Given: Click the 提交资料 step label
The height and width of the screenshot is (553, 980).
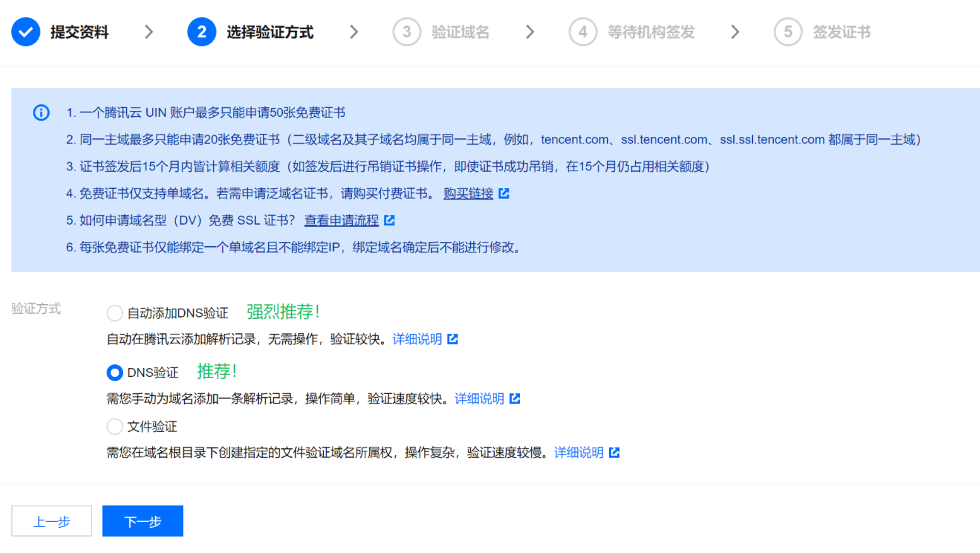Looking at the screenshot, I should (80, 32).
